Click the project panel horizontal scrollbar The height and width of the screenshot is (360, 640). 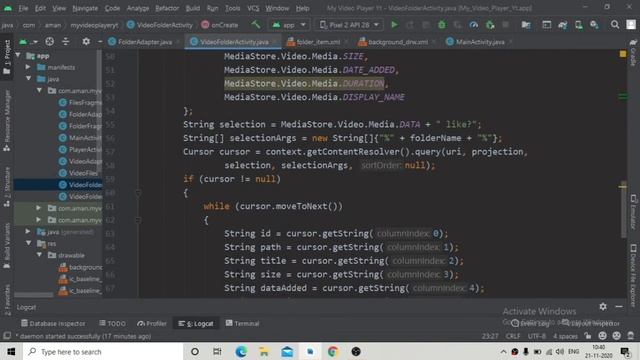(x=34, y=294)
